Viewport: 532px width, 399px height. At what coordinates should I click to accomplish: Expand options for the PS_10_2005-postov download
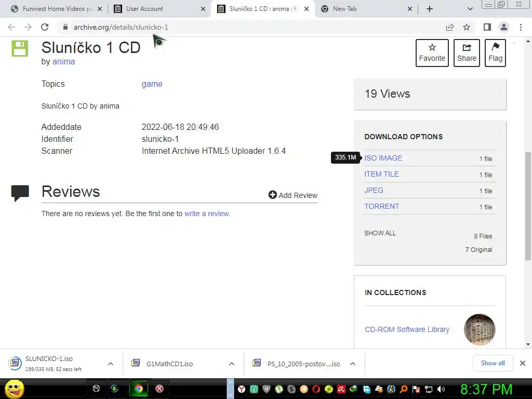[353, 364]
